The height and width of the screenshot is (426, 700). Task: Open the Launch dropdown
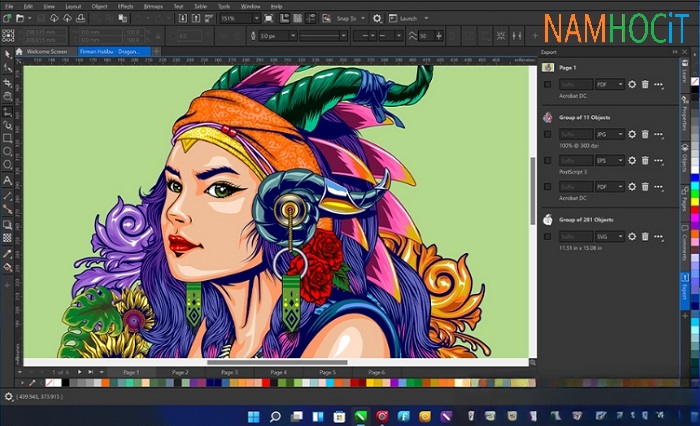tap(426, 18)
